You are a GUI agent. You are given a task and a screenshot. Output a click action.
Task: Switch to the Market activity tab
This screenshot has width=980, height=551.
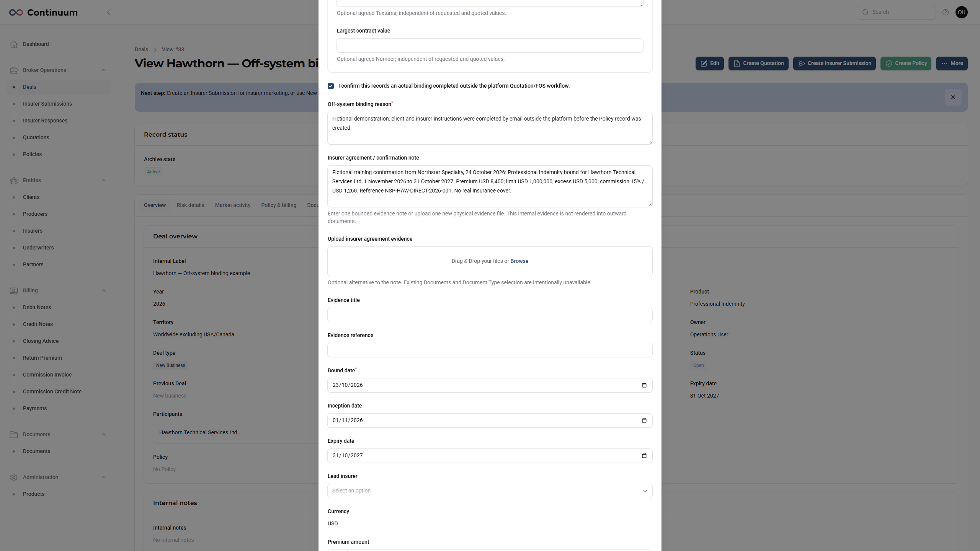pos(233,205)
